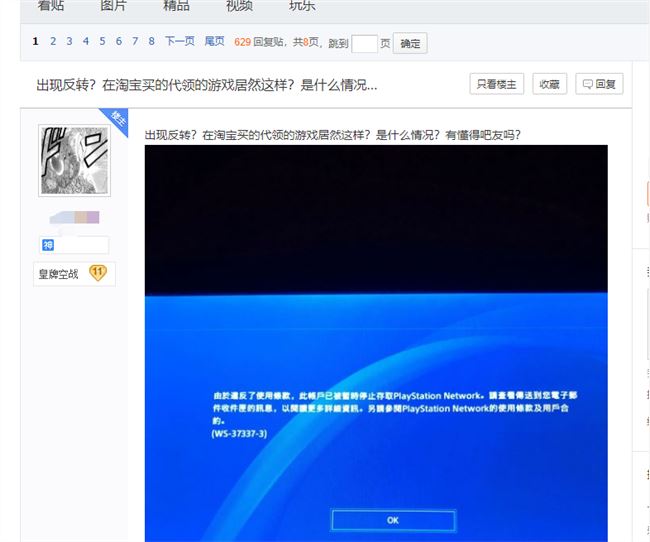The image size is (650, 542).
Task: Open the 精品 tab
Action: point(176,5)
